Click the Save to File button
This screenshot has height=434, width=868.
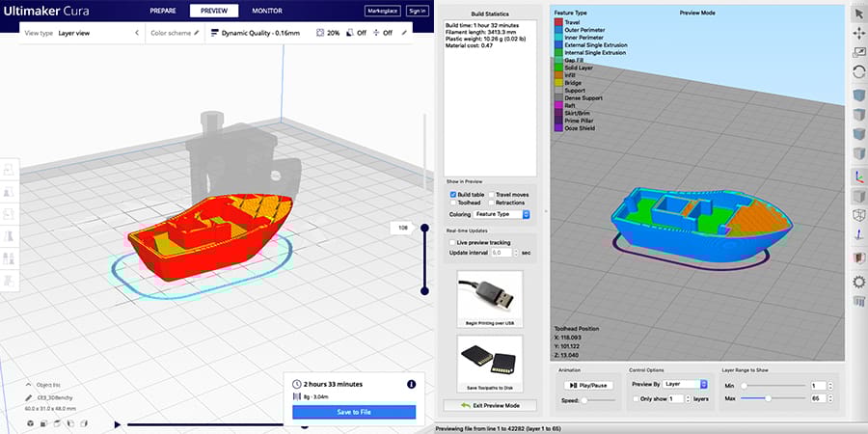pos(354,412)
